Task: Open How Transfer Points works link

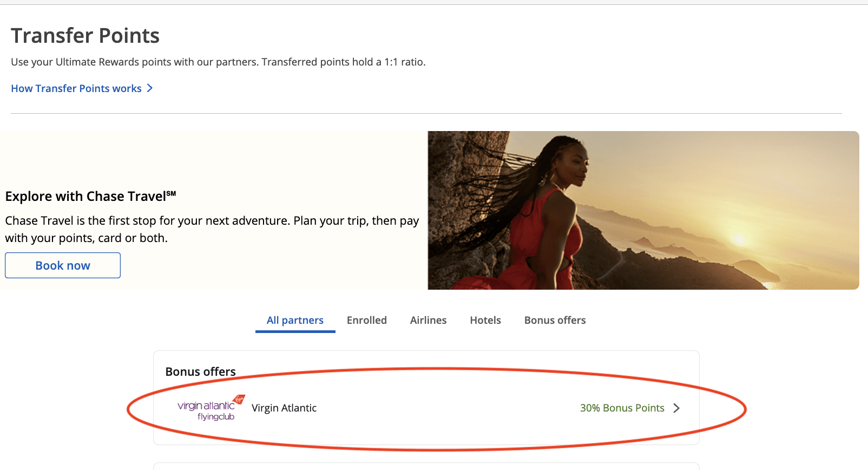Action: click(82, 88)
